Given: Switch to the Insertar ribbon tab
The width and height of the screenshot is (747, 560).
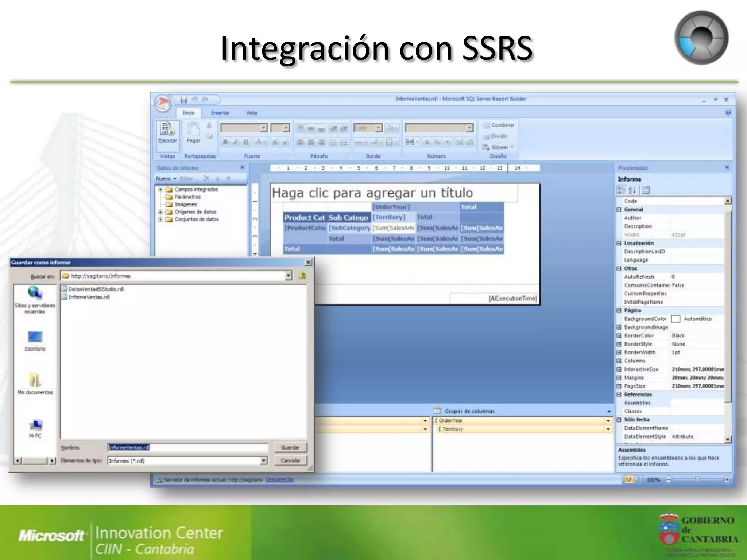Looking at the screenshot, I should point(220,113).
